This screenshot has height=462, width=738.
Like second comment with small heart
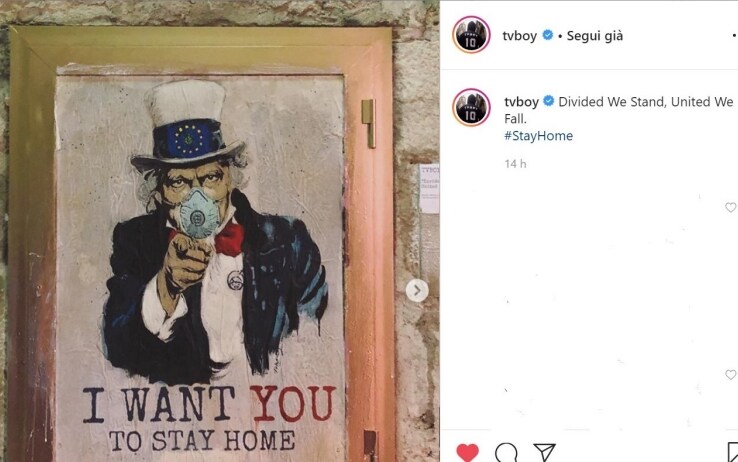(730, 374)
